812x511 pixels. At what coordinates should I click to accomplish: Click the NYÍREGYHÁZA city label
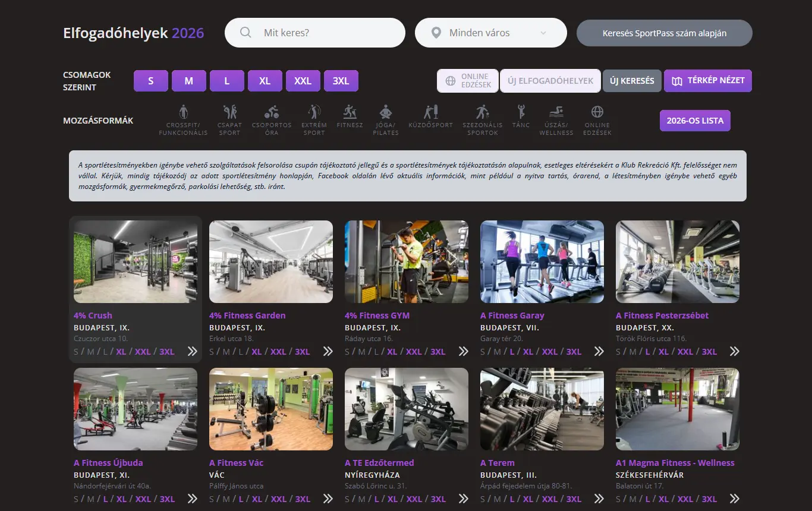(x=372, y=475)
